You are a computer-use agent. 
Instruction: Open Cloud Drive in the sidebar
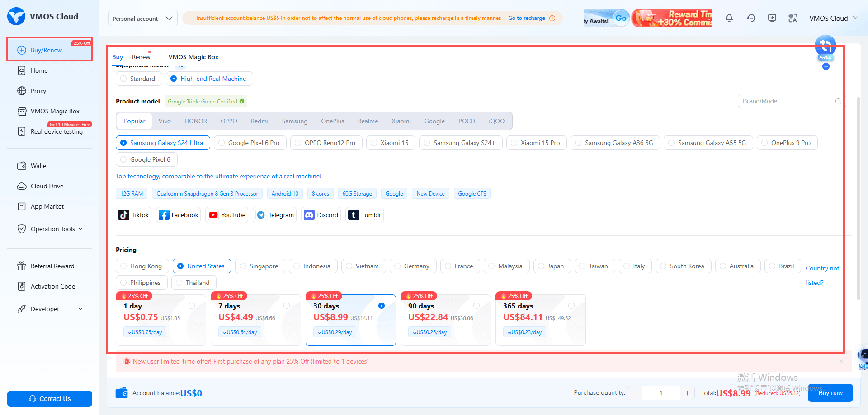[x=47, y=186]
